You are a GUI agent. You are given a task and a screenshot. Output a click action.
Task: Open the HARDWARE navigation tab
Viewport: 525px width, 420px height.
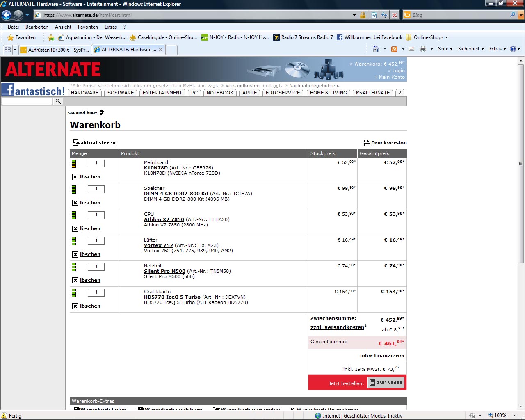(84, 93)
